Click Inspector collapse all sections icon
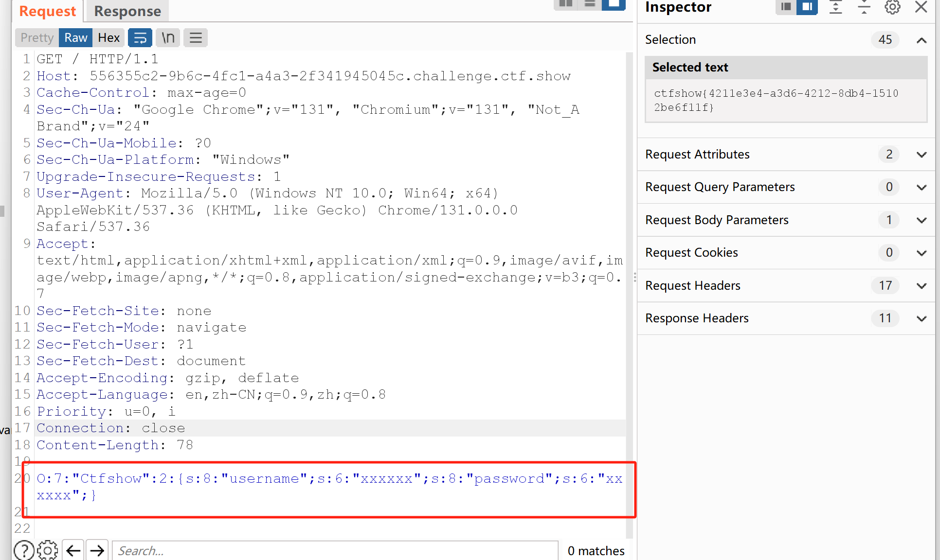Screen dimensions: 940x560 pos(864,7)
